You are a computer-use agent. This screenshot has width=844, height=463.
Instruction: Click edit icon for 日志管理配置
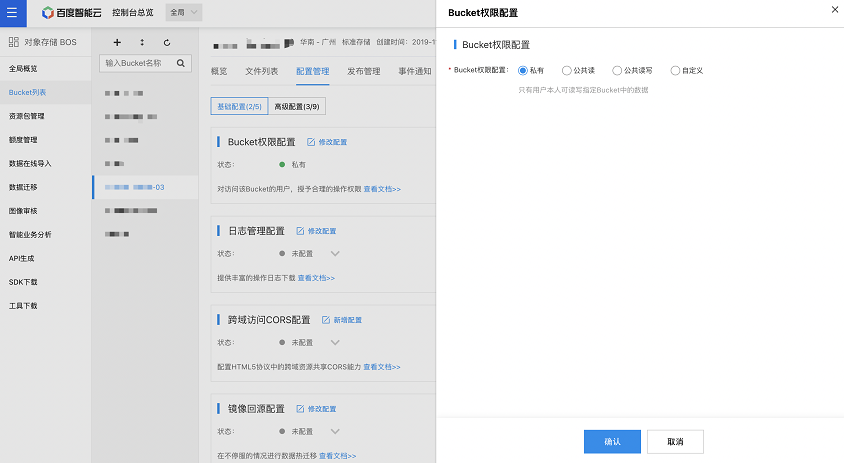pyautogui.click(x=300, y=231)
